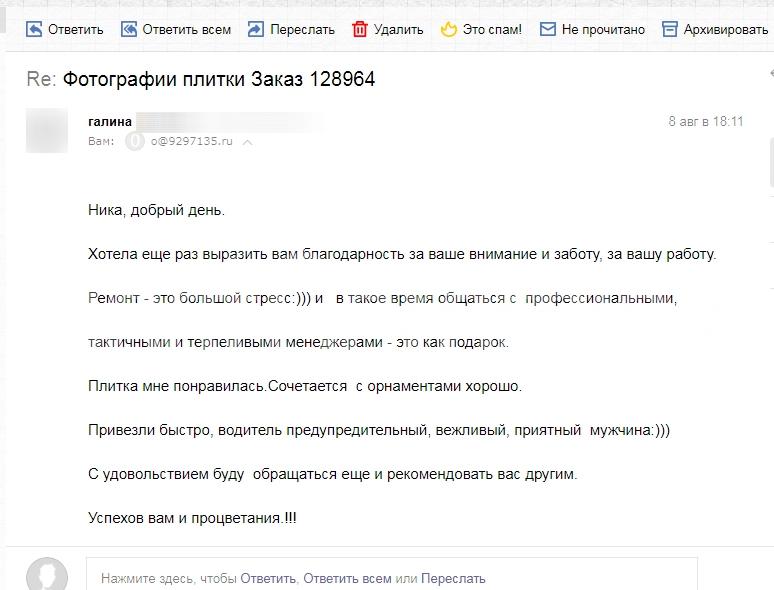The height and width of the screenshot is (590, 774).
Task: Click 'Ответить всем' link in quick reply box
Action: pyautogui.click(x=347, y=578)
